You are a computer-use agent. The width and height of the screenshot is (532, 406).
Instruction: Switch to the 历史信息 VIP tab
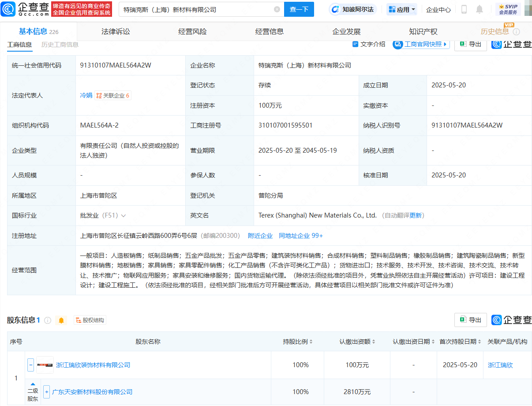pos(495,31)
